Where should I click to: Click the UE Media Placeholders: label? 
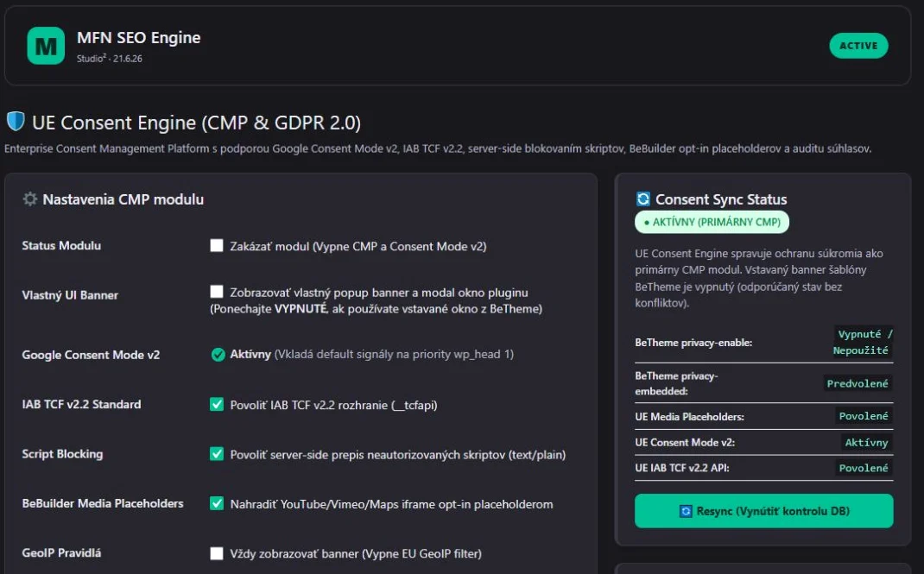689,417
